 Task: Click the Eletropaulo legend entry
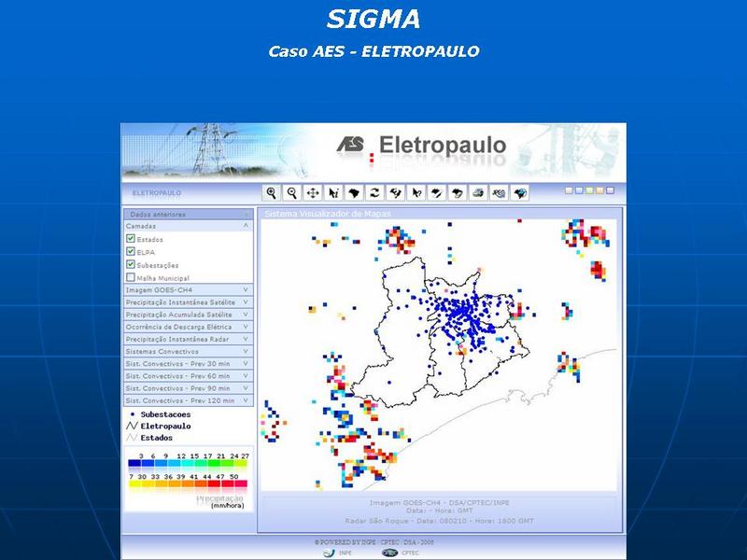click(159, 427)
